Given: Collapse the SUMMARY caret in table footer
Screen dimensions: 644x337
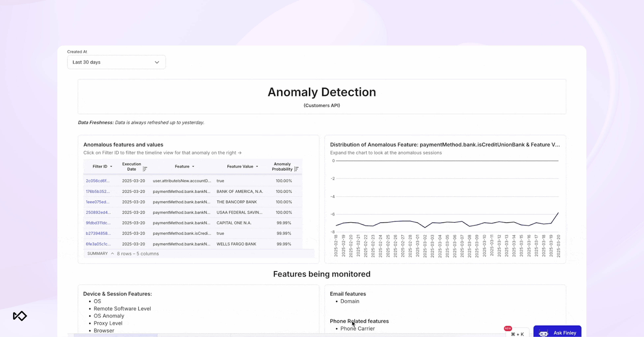Looking at the screenshot, I should [112, 254].
